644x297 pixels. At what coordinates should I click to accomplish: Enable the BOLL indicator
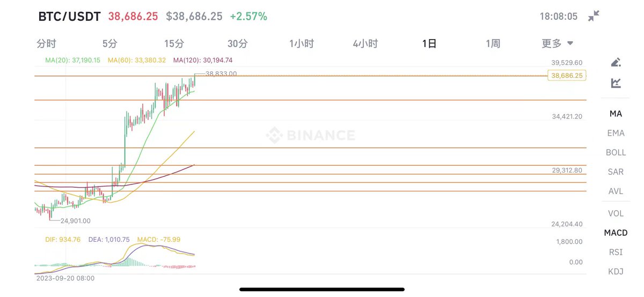[x=616, y=152]
